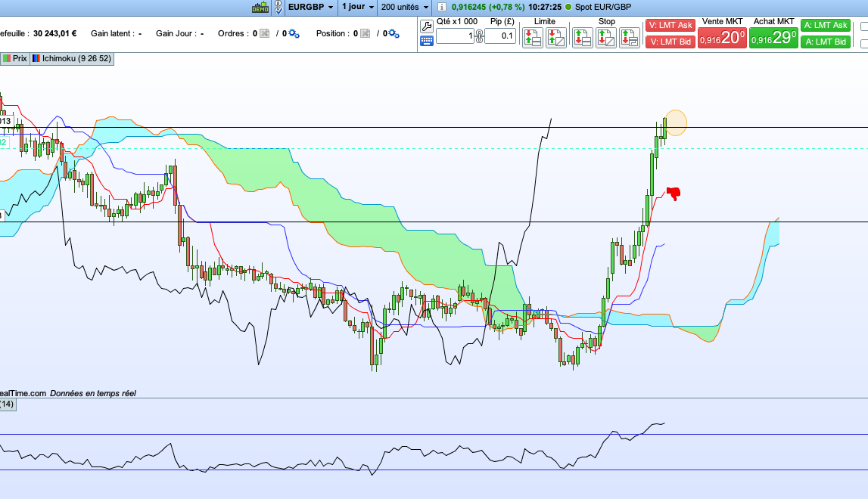Click the Pip (£) input field
Image resolution: width=868 pixels, height=499 pixels.
[x=500, y=36]
